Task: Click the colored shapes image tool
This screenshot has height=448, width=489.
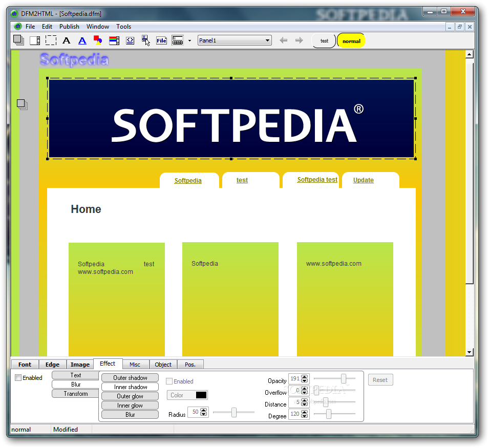Action: (x=98, y=40)
